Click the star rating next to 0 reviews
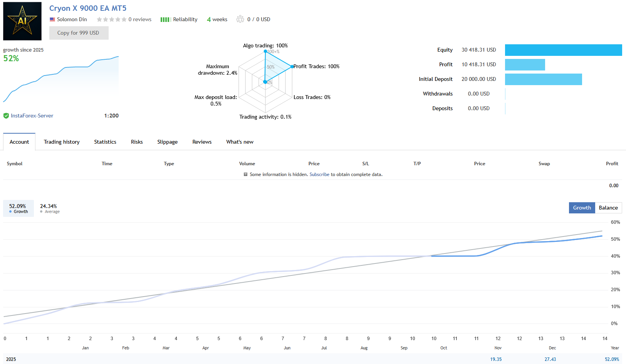 click(112, 19)
